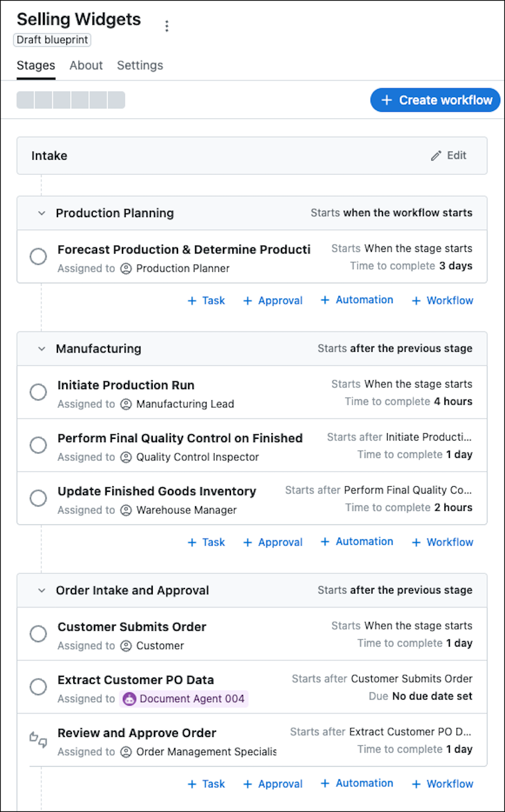Open the three-dot menu beside Selling Widgets
Screen dimensions: 505x812
coord(167,26)
